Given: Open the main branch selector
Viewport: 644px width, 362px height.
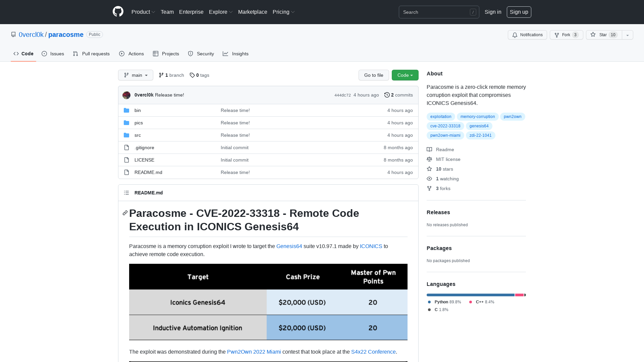Looking at the screenshot, I should click(x=136, y=75).
